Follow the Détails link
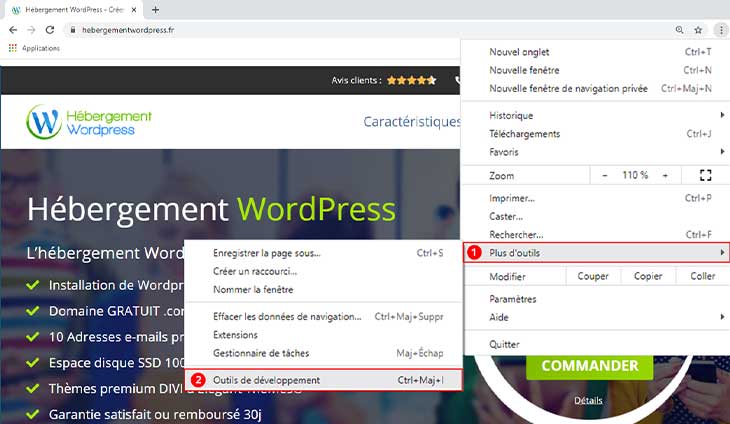The image size is (730, 424). 588,400
